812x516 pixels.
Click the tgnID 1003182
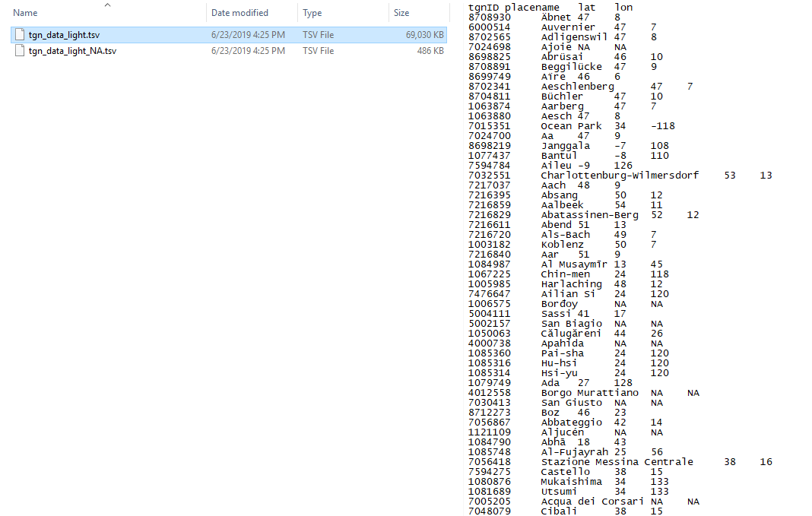pyautogui.click(x=490, y=244)
